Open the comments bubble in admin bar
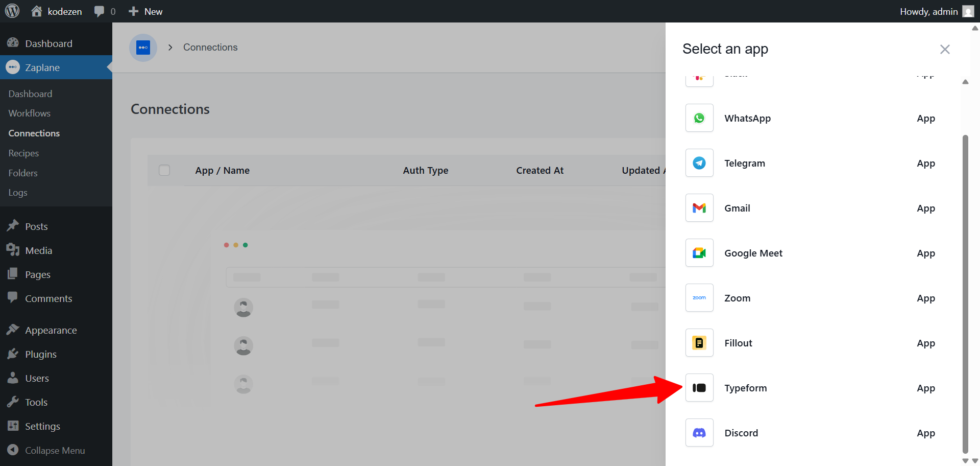 (105, 11)
